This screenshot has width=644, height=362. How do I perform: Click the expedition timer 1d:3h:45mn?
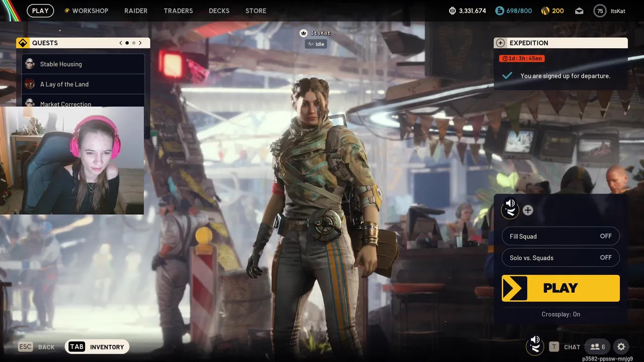[x=522, y=58]
